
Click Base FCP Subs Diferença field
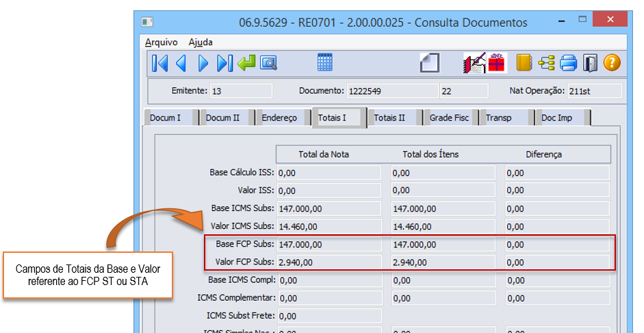tap(557, 244)
